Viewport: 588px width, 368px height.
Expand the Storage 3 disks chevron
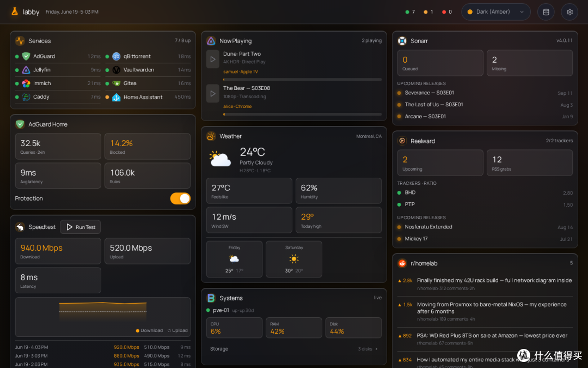[376, 349]
